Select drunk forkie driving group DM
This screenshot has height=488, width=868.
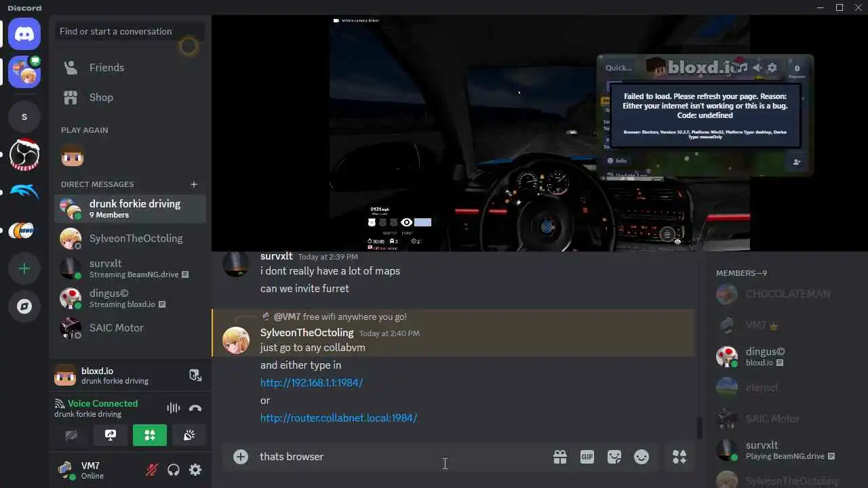point(130,209)
